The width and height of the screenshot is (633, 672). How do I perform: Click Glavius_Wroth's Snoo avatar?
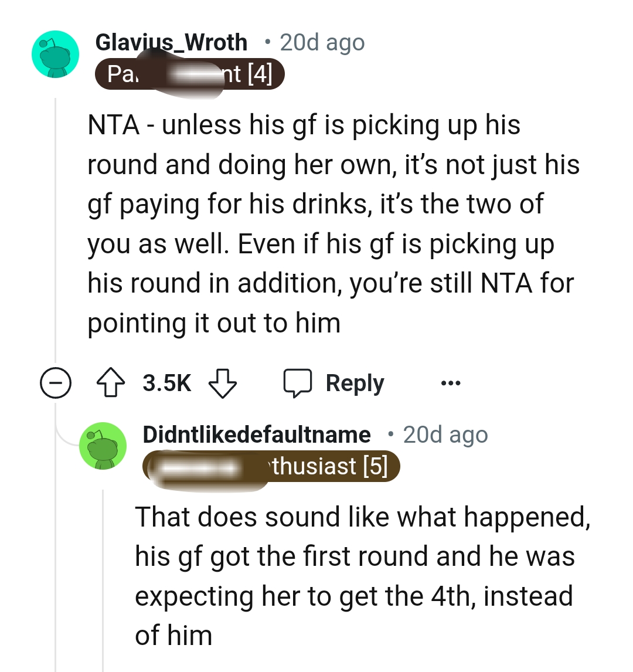55,53
